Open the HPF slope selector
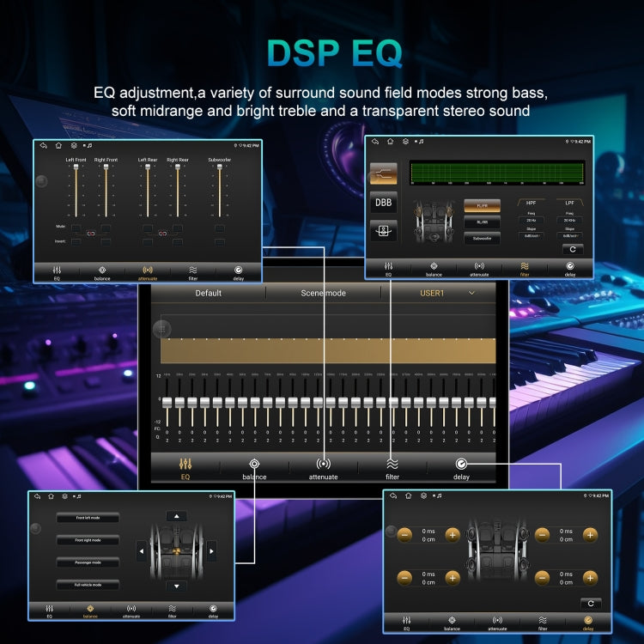 pyautogui.click(x=531, y=235)
